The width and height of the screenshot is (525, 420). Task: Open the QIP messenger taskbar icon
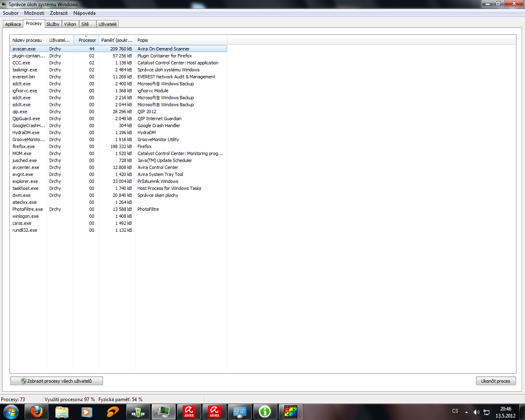pyautogui.click(x=138, y=411)
